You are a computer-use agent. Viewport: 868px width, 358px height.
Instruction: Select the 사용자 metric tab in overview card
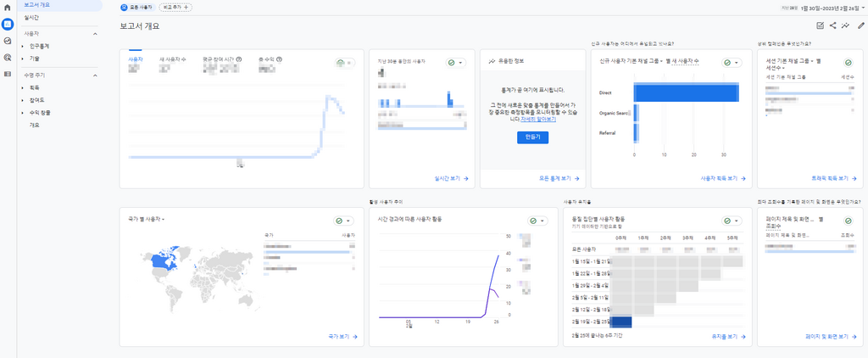pos(135,59)
